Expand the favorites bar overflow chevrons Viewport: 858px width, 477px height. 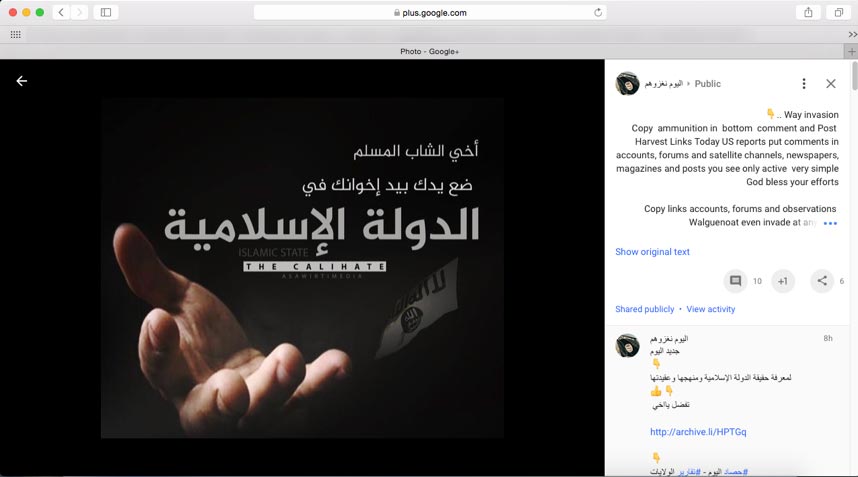point(853,34)
